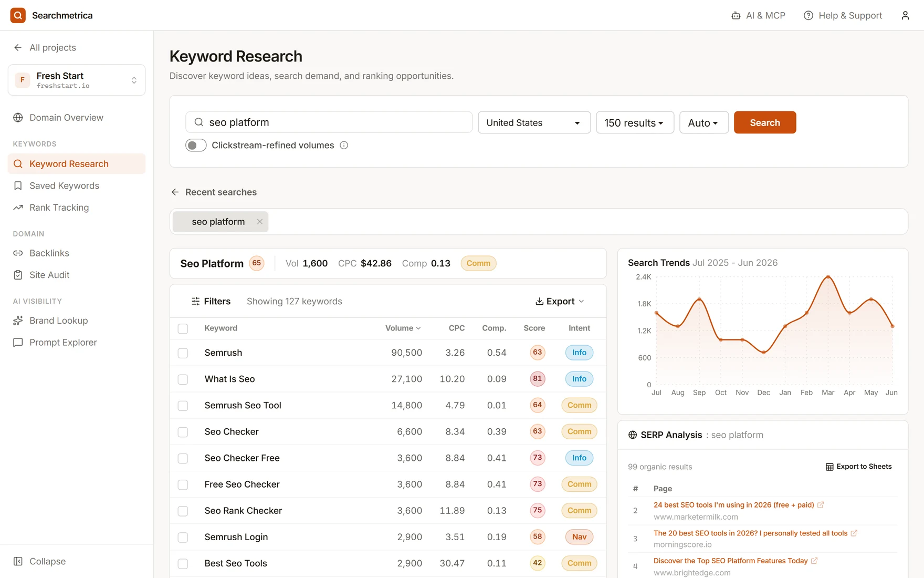Viewport: 924px width, 578px height.
Task: Click the Export to Sheets button
Action: pos(858,467)
